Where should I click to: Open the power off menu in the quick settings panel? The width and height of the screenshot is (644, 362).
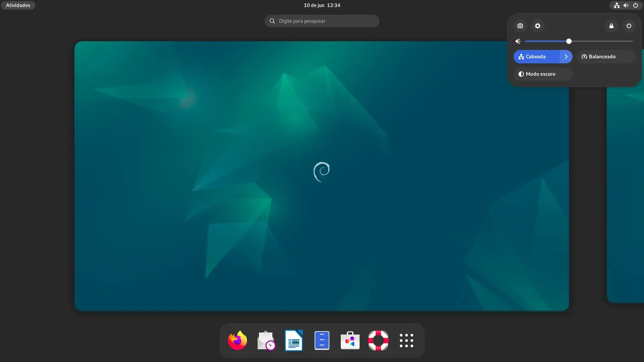629,26
